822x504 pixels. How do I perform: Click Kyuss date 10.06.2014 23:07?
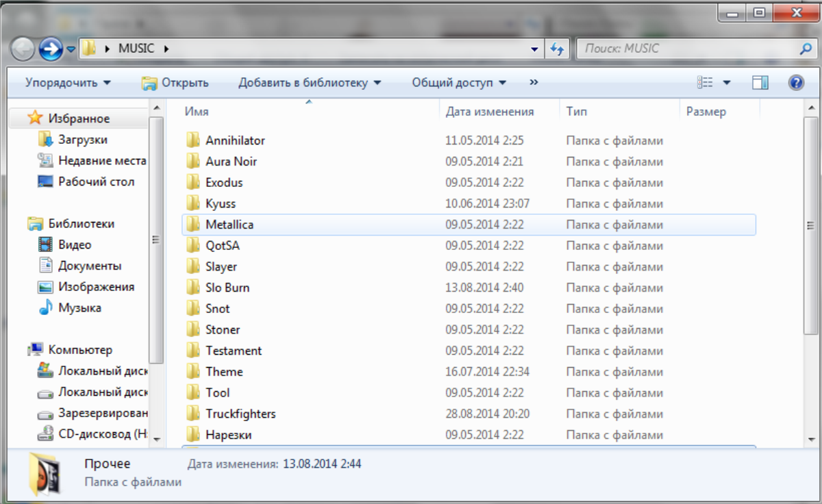487,204
